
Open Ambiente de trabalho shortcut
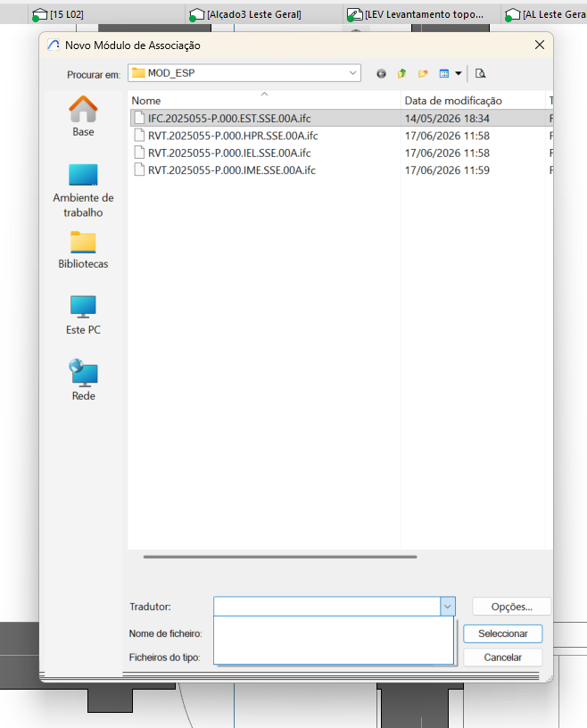[x=83, y=191]
